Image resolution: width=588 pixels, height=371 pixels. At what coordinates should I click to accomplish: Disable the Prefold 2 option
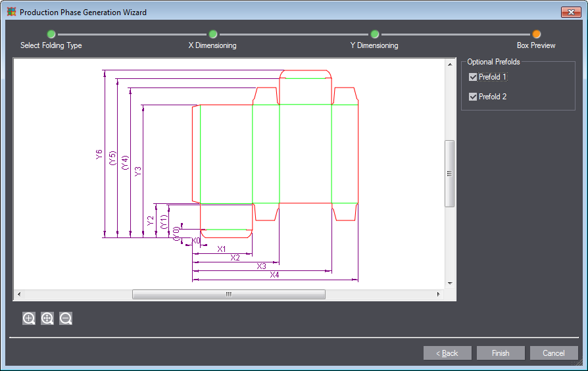point(473,97)
